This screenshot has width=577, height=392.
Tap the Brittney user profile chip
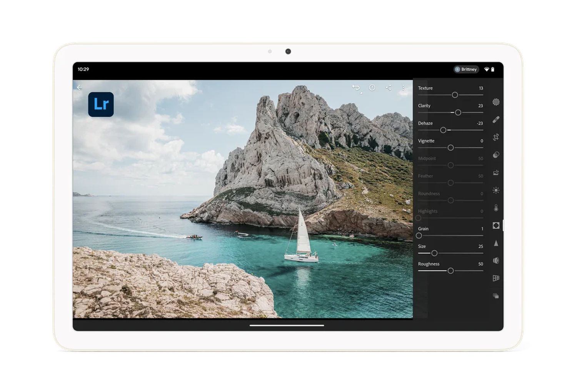(x=466, y=70)
